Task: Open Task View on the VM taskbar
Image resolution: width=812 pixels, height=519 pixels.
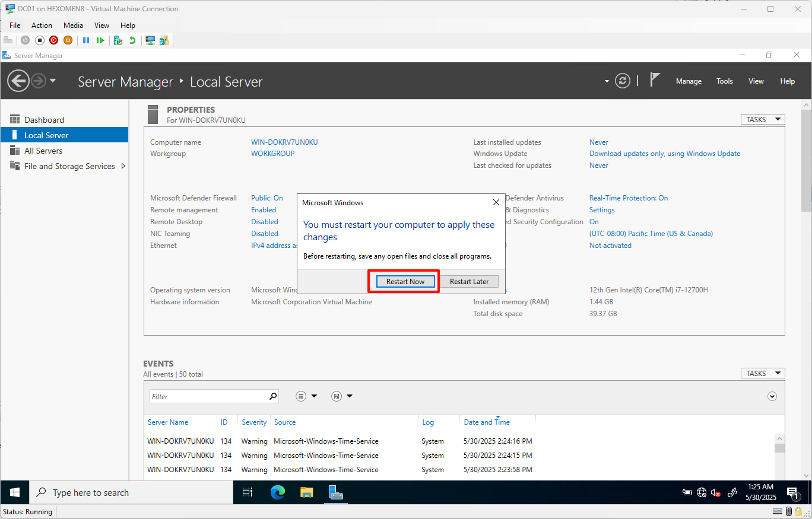Action: click(x=248, y=492)
